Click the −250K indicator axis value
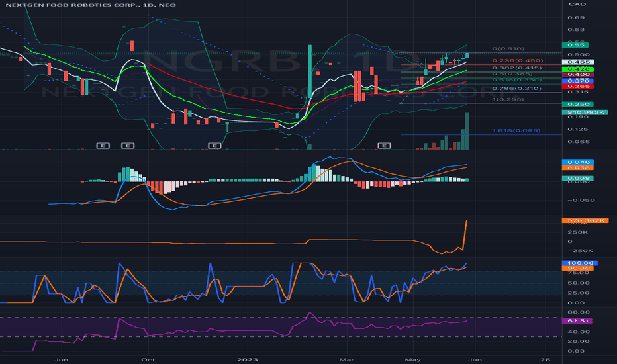 point(580,251)
